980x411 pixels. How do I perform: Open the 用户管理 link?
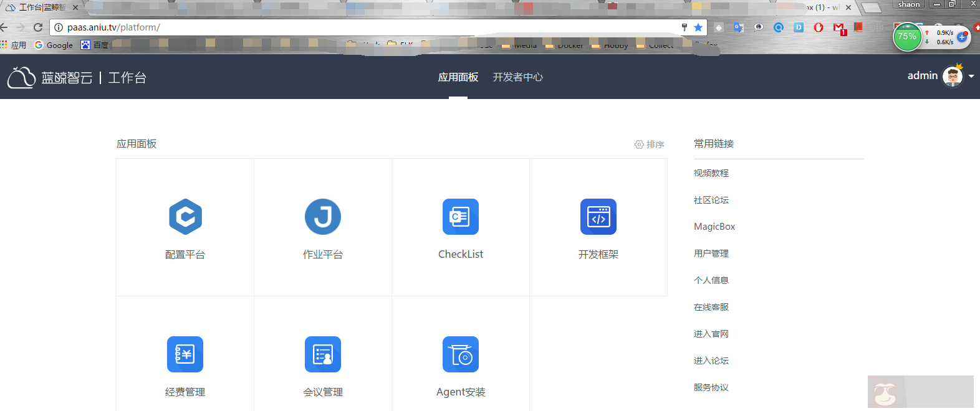711,253
